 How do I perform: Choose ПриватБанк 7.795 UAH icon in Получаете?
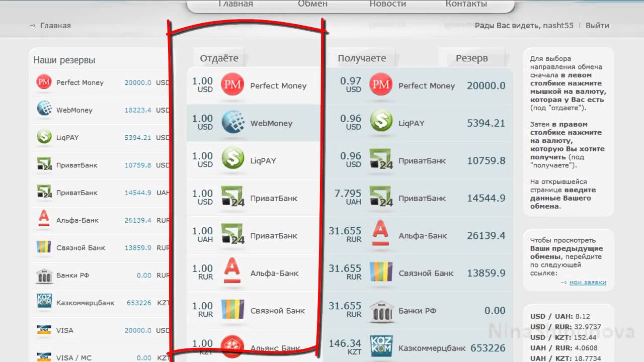point(381,197)
